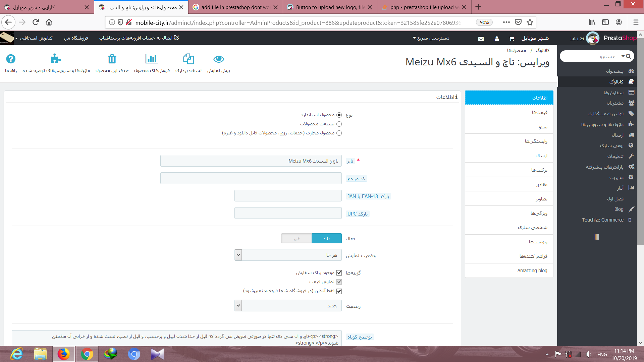Open Firefox hamburger menu

coord(636,22)
